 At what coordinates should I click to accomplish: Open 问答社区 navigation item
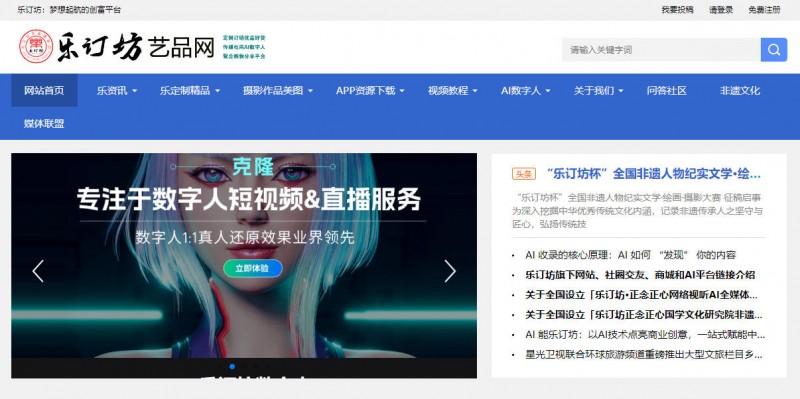click(x=667, y=90)
